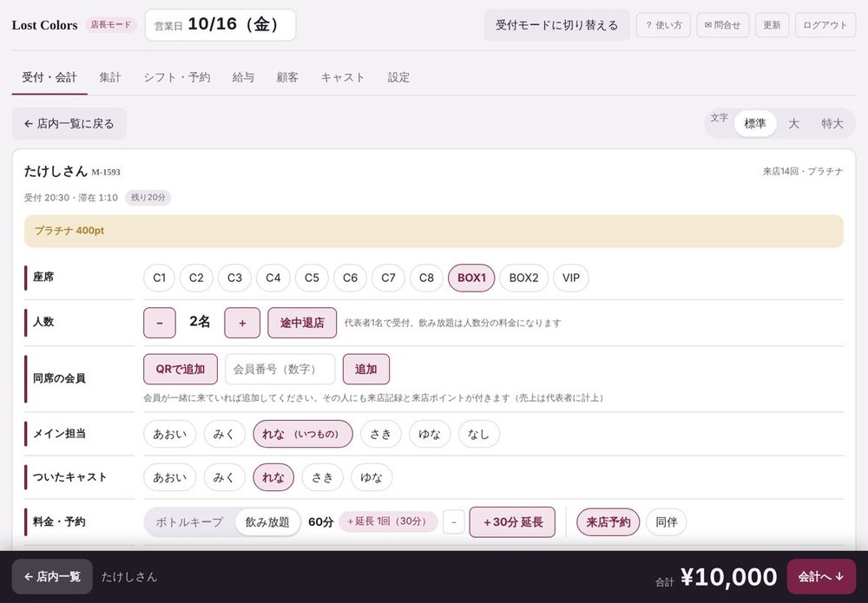Screen dimensions: 868x603
Task: Toggle みく in ついたキャスト row
Action: [x=224, y=477]
